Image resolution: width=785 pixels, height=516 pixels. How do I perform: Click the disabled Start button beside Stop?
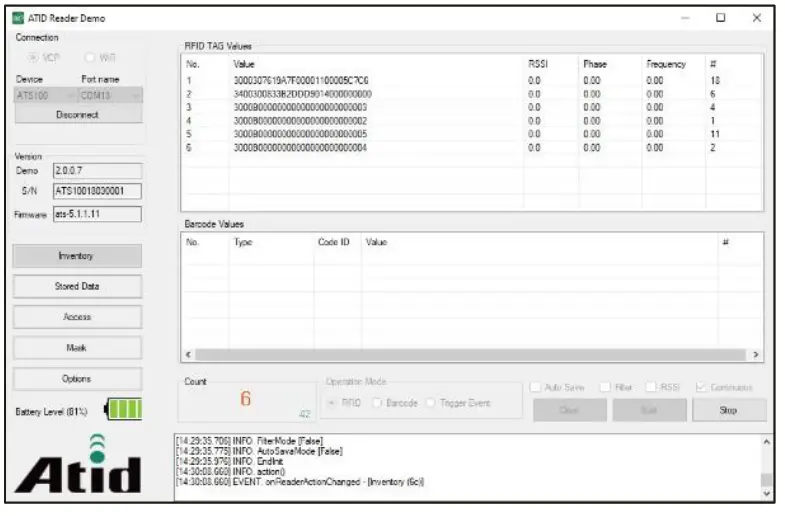(650, 411)
